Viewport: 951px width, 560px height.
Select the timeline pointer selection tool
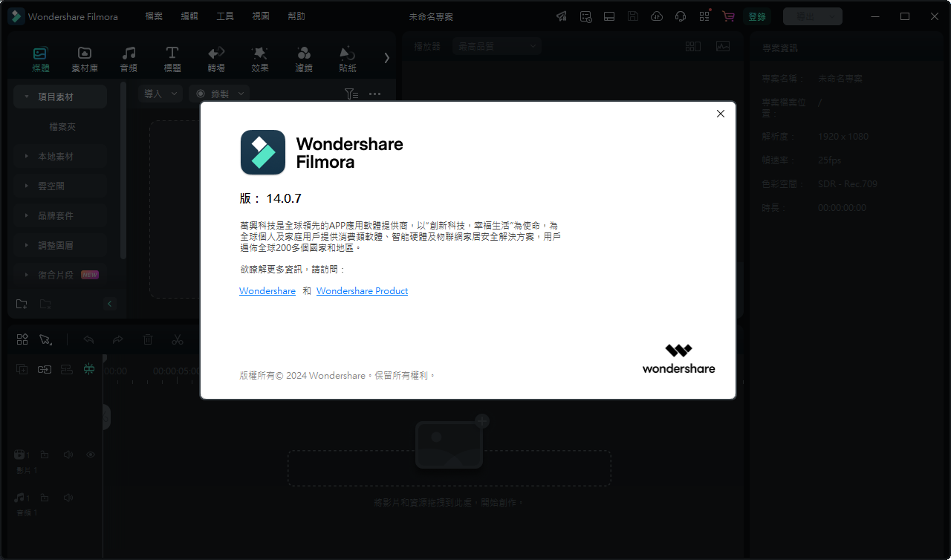tap(45, 339)
